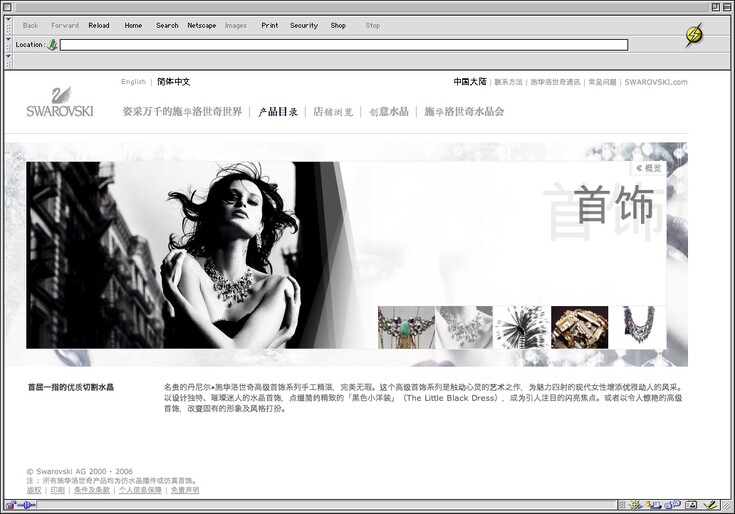Click Search in the toolbar

(x=167, y=25)
